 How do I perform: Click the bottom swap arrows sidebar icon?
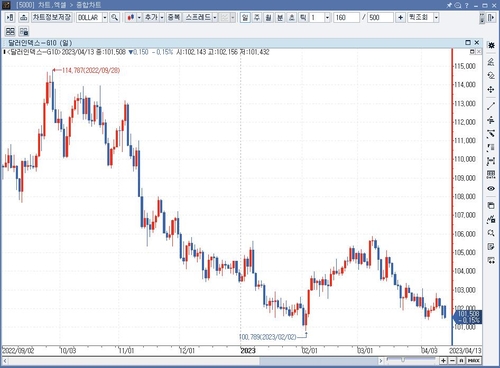point(491,260)
